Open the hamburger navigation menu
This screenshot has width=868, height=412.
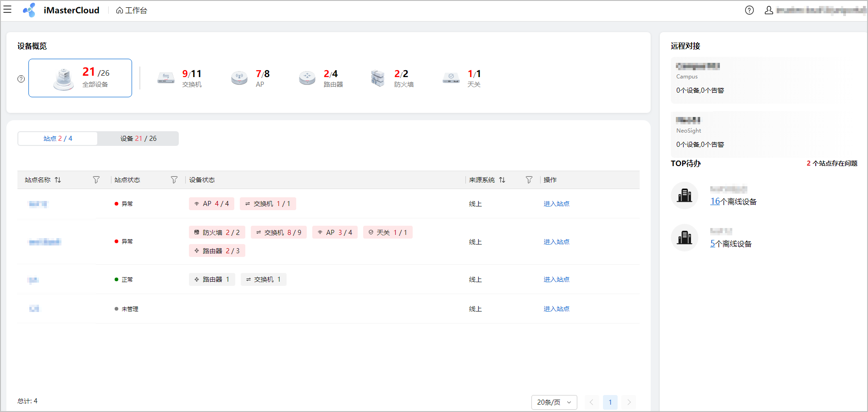point(7,10)
